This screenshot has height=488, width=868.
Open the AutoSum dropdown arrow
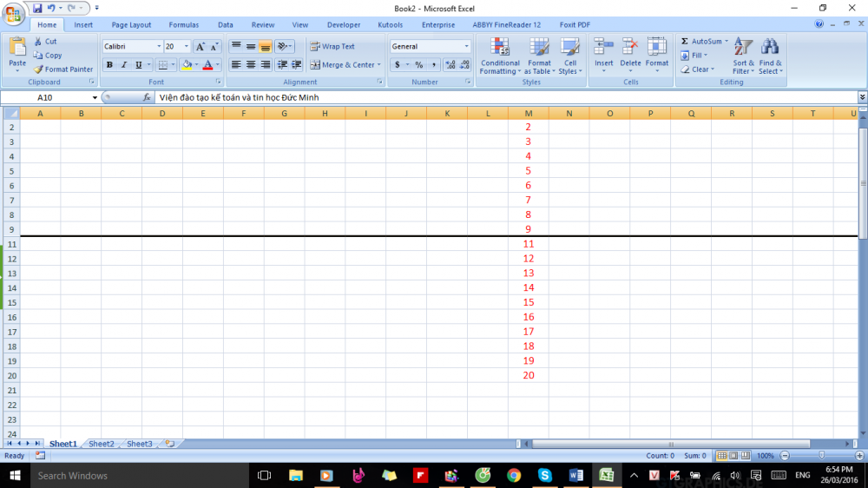click(x=727, y=42)
